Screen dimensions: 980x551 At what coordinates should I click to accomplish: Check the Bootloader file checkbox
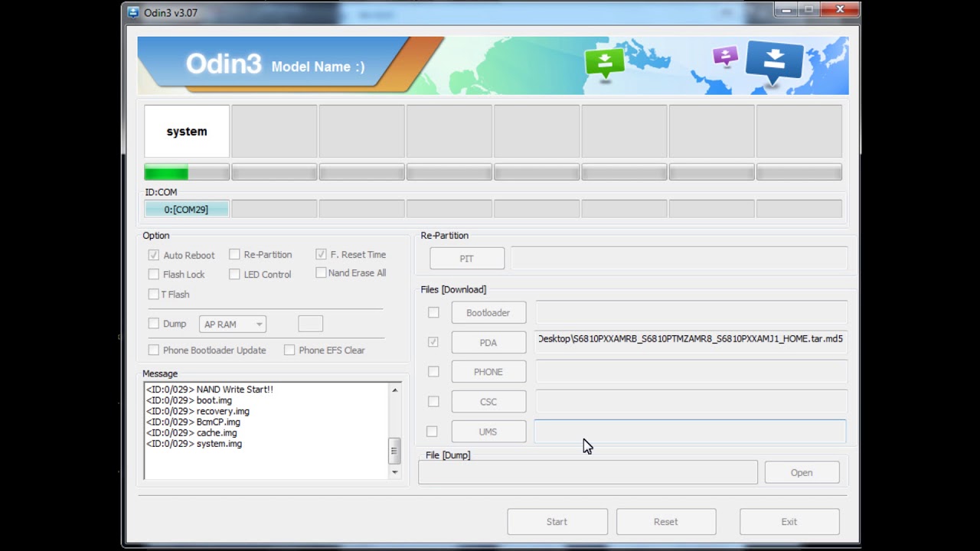pyautogui.click(x=433, y=312)
